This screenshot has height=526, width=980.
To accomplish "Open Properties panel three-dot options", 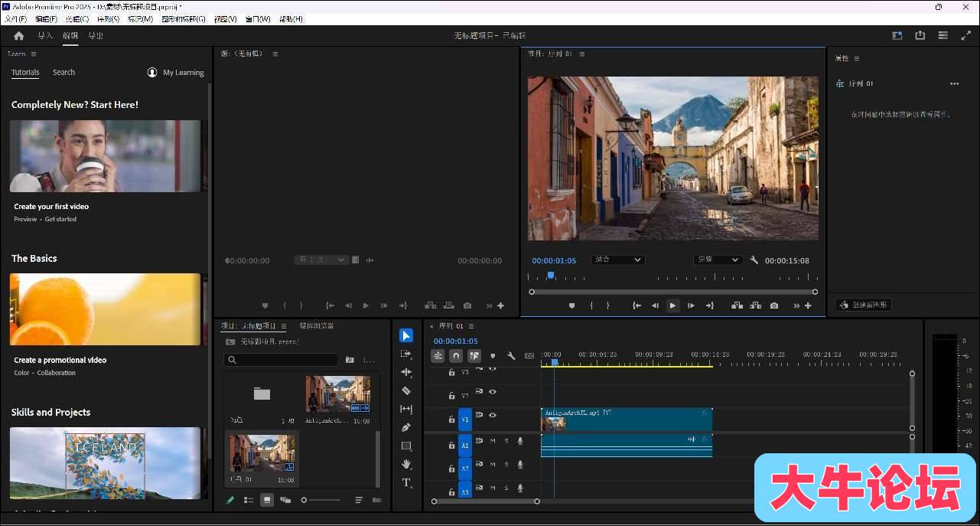I will click(954, 83).
